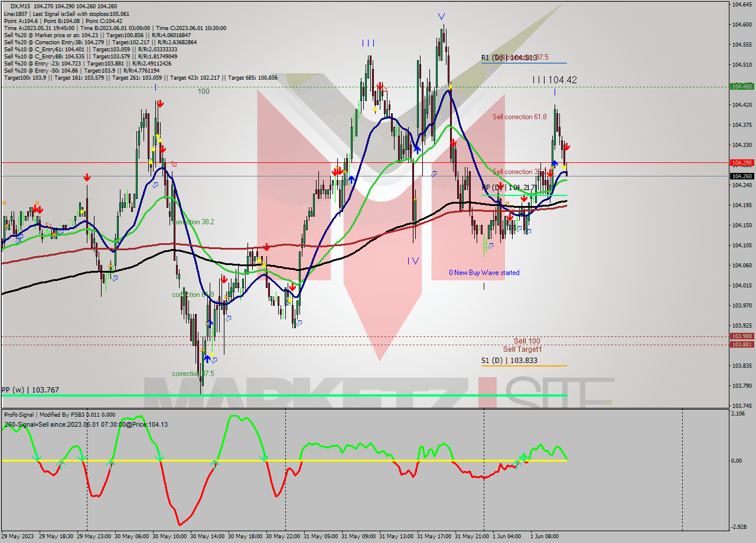Click the 'Sell 100' level label
The width and height of the screenshot is (756, 543).
527,341
